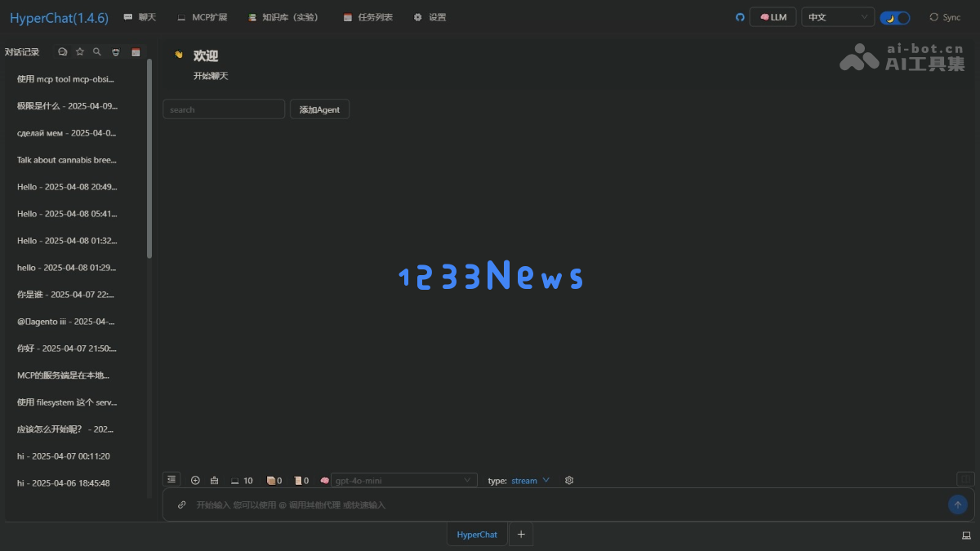Click the agent search input field
Viewport: 980px width, 551px height.
point(224,109)
